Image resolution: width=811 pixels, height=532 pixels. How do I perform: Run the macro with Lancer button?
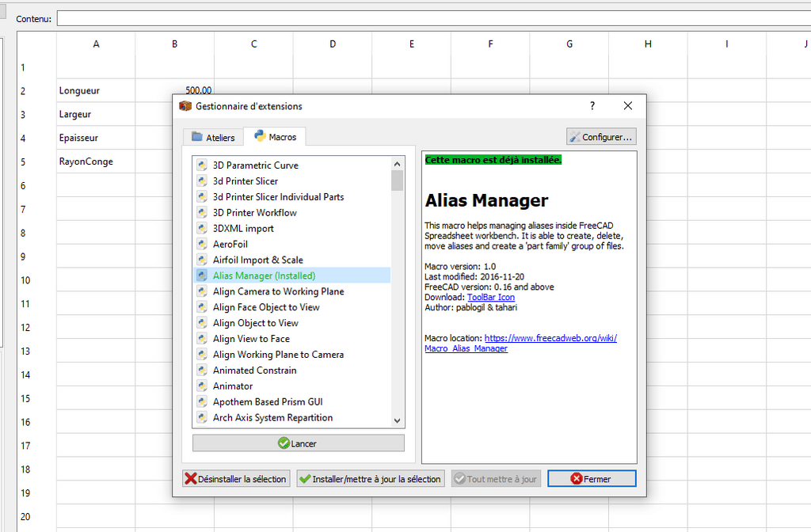299,443
